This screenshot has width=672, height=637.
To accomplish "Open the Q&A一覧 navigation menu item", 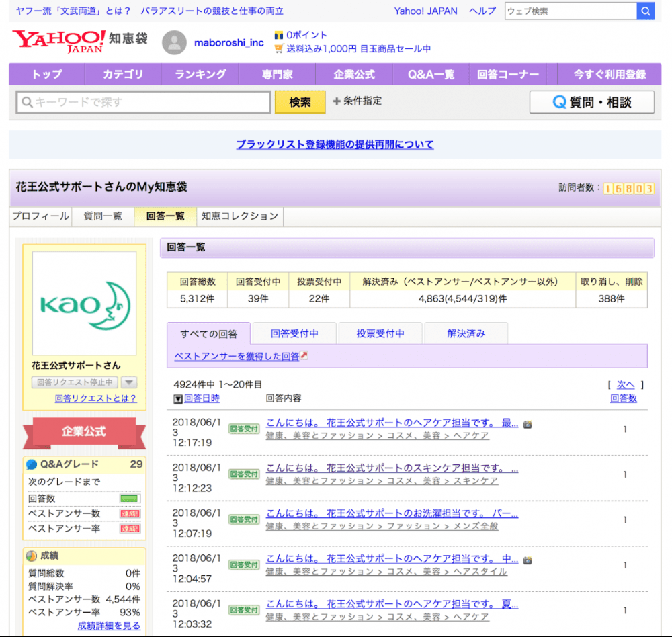I will point(431,75).
